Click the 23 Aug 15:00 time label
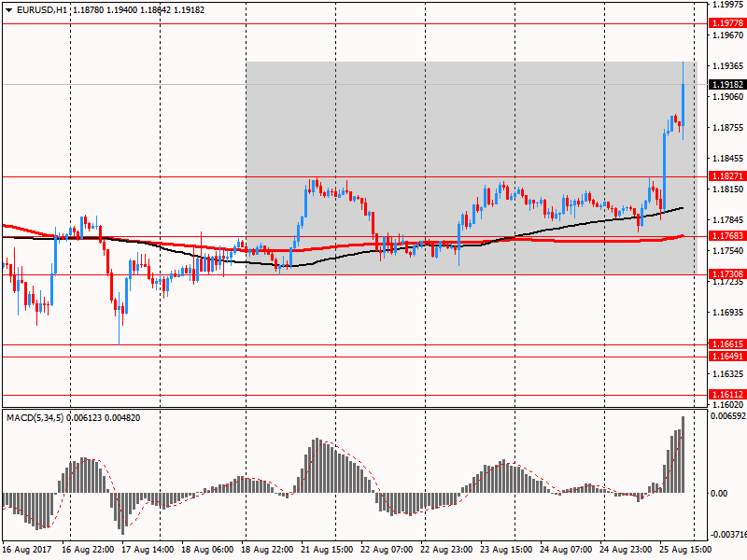The width and height of the screenshot is (747, 560). tap(506, 550)
